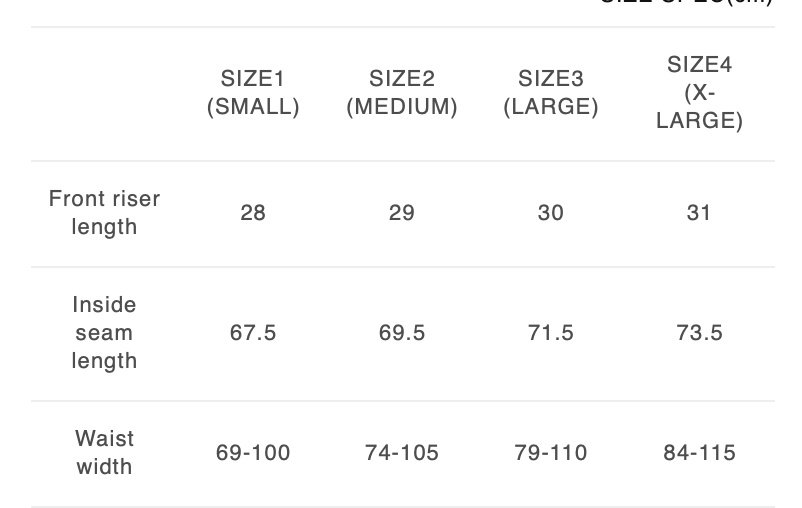
Task: Select the waist width value 79-110
Action: point(551,452)
